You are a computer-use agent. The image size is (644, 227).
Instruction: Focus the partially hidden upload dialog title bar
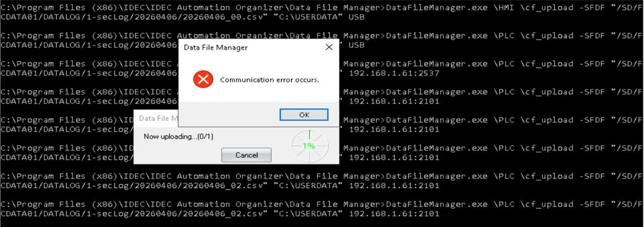point(156,118)
